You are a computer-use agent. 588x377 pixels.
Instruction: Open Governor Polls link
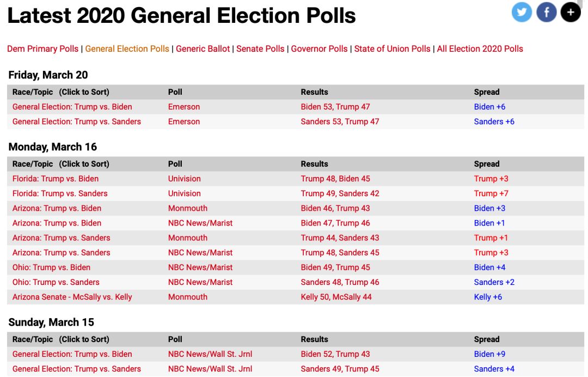319,49
